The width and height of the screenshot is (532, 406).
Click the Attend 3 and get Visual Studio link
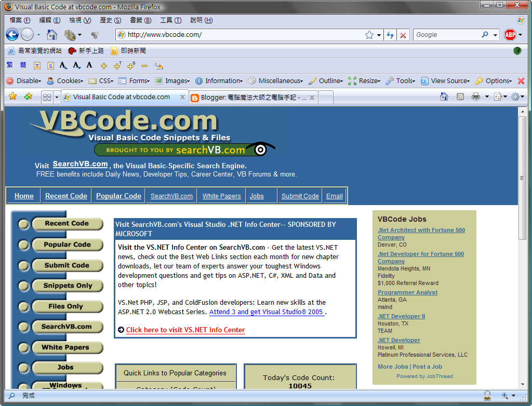266,312
